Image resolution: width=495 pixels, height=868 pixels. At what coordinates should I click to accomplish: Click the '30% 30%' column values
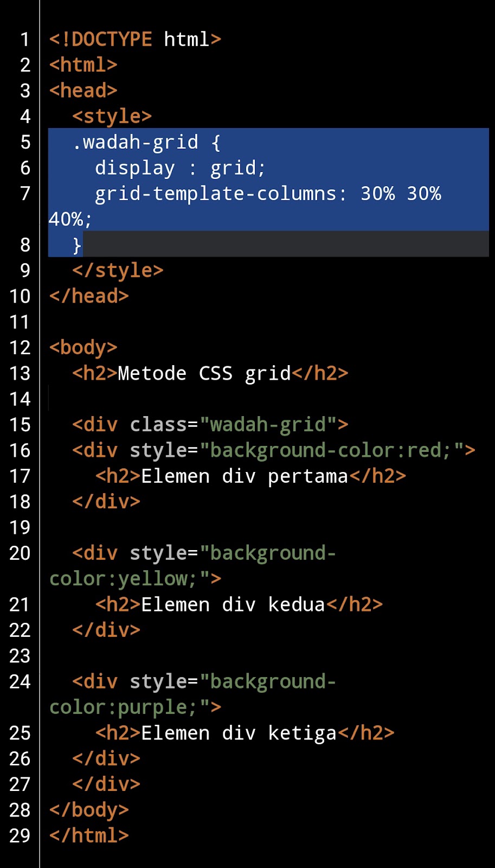click(401, 194)
